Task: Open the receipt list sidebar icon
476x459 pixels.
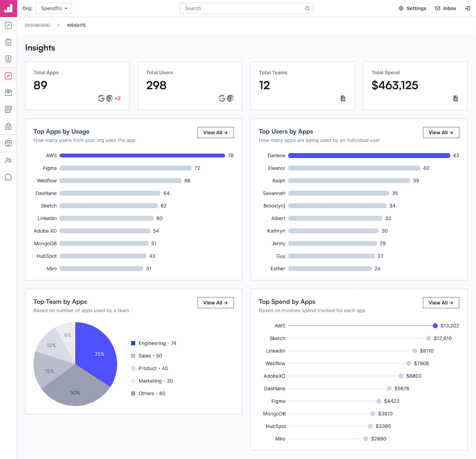Action: 8,109
